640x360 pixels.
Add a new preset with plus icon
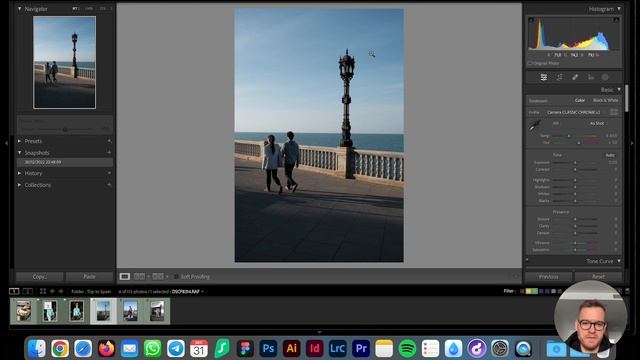click(x=109, y=141)
